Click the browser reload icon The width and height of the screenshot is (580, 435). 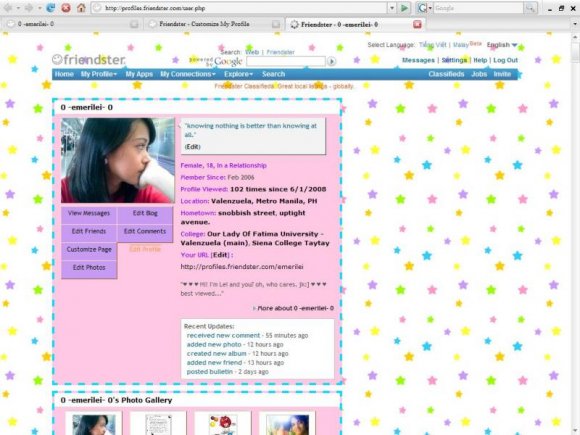pyautogui.click(x=50, y=7)
